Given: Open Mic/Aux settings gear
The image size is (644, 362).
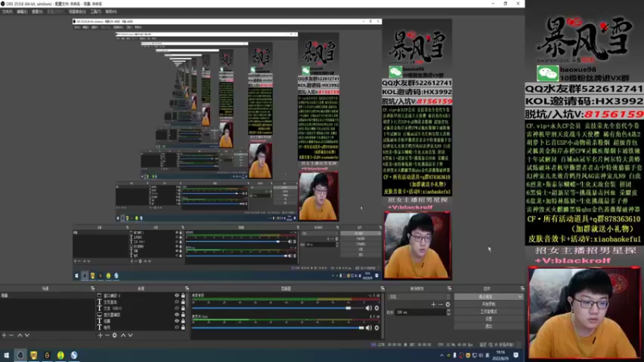Looking at the screenshot, I should tap(377, 328).
